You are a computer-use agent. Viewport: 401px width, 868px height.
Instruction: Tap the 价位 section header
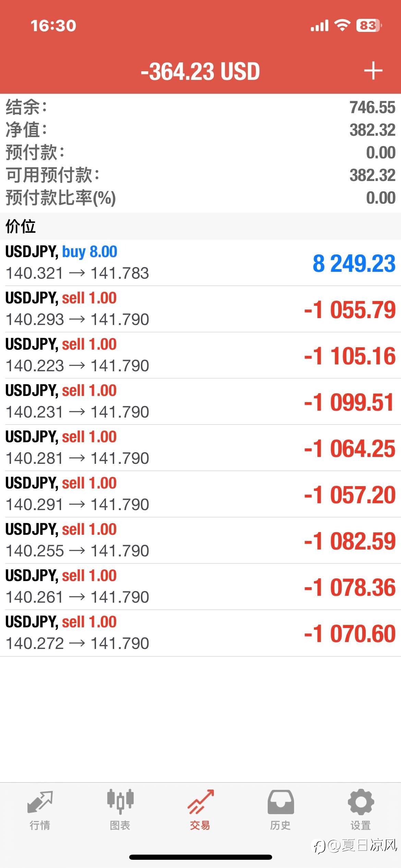pos(200,226)
